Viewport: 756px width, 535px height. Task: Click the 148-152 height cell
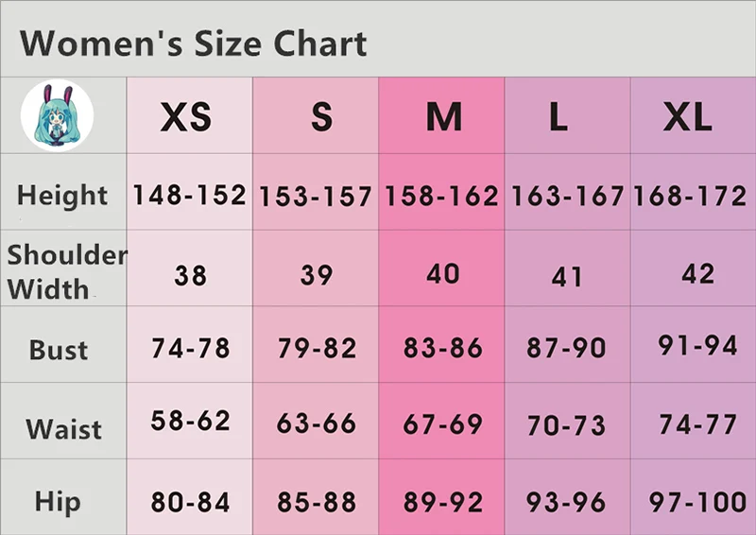(190, 195)
